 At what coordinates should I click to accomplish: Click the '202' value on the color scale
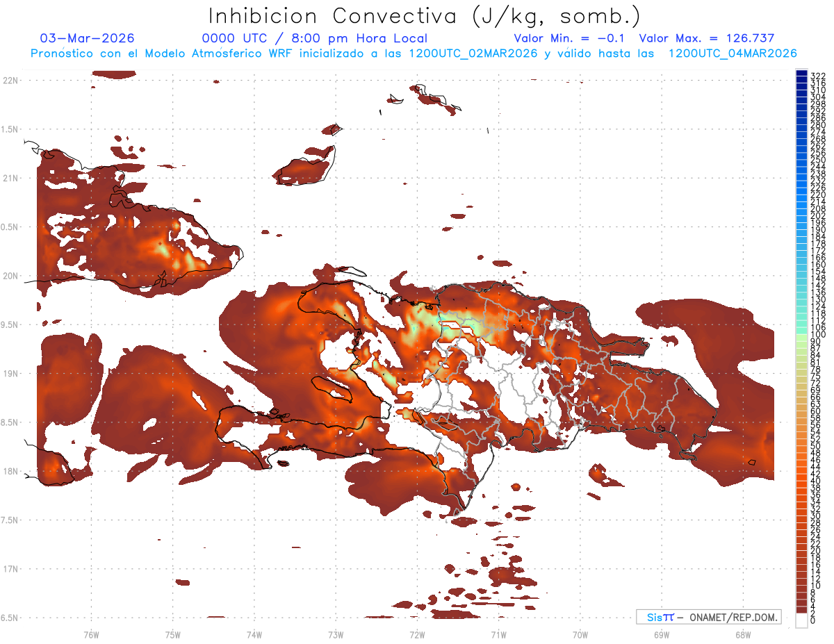(817, 215)
